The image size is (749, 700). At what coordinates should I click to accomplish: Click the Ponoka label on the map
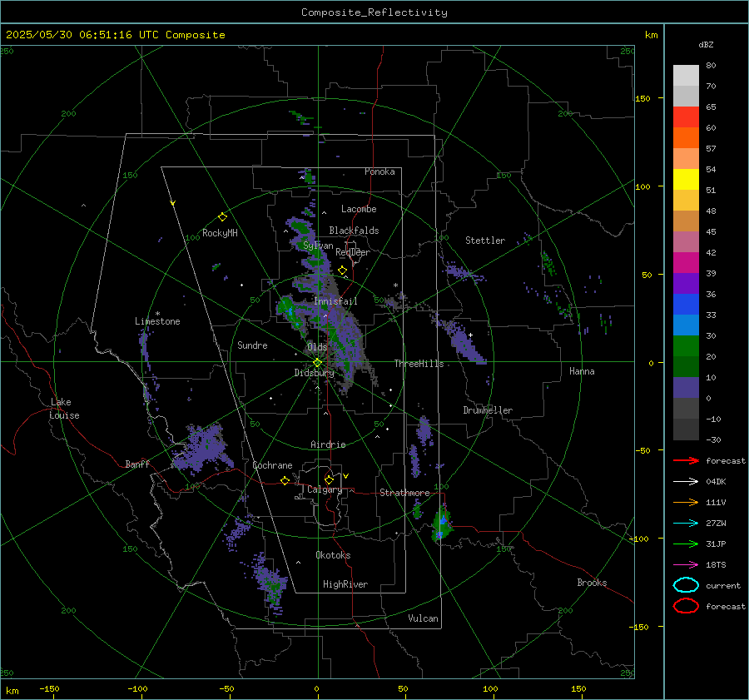tap(379, 171)
